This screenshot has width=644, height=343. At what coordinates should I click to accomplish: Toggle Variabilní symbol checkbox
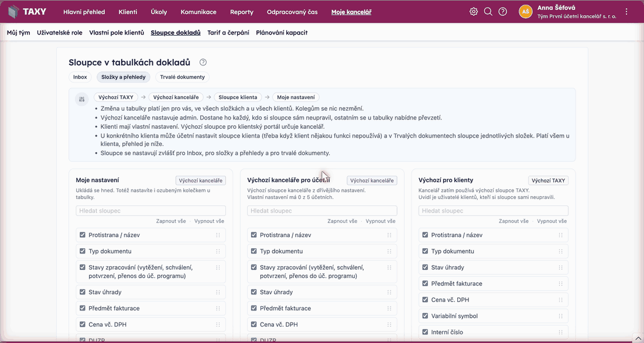pyautogui.click(x=425, y=316)
